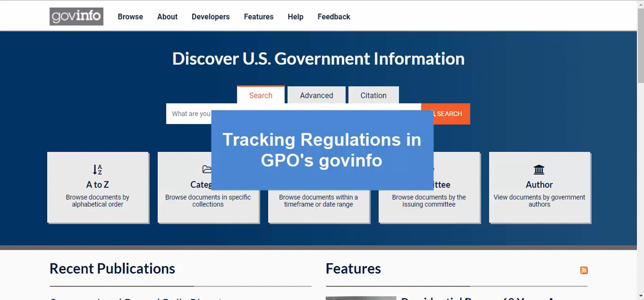
Task: Open the Author browse heading
Action: [x=539, y=184]
